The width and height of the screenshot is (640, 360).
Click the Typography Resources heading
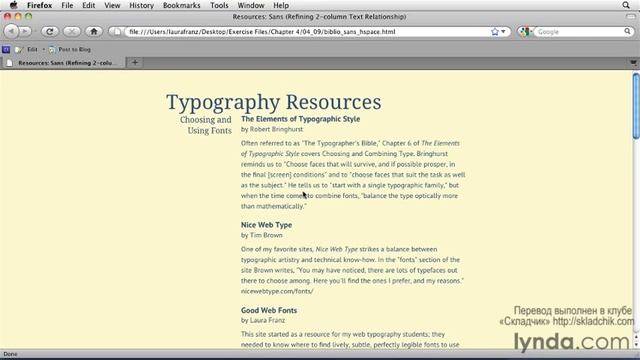273,102
